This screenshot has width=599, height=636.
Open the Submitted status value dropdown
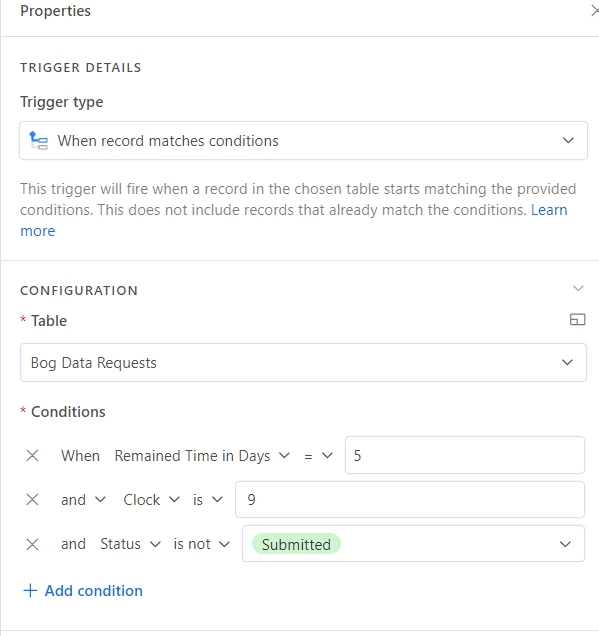[x=413, y=544]
